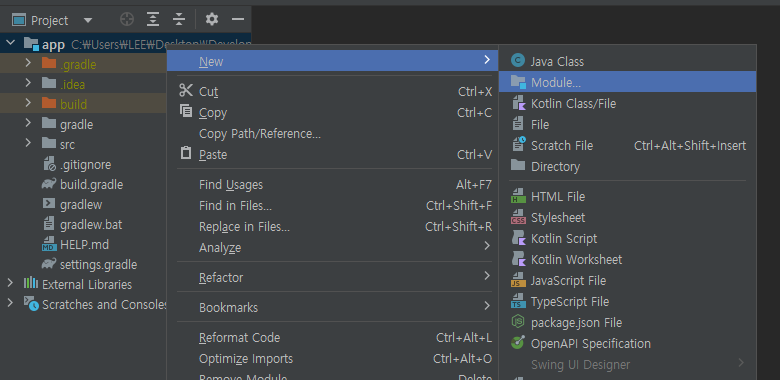Viewport: 780px width, 380px height.
Task: Expand Scratches and Consoles node
Action: point(10,303)
